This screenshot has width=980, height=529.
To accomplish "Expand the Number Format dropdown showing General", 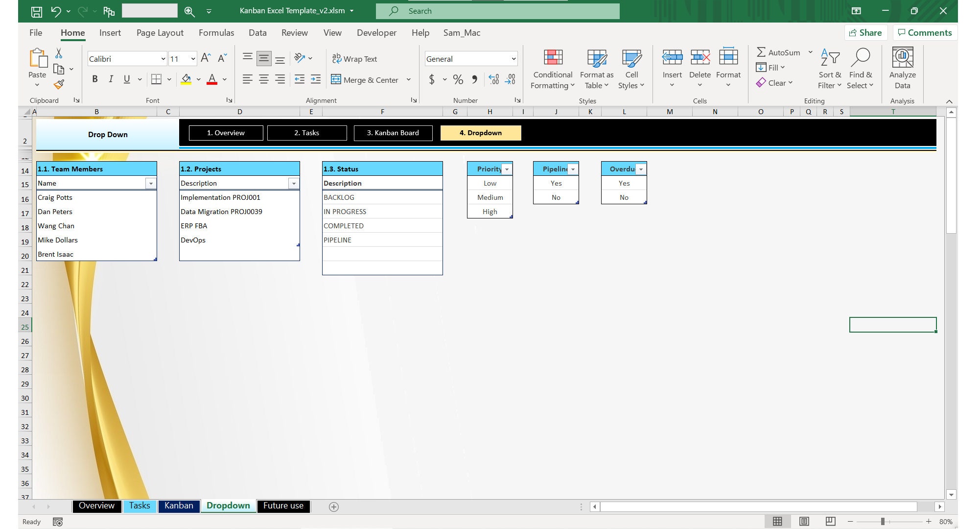I will coord(513,59).
